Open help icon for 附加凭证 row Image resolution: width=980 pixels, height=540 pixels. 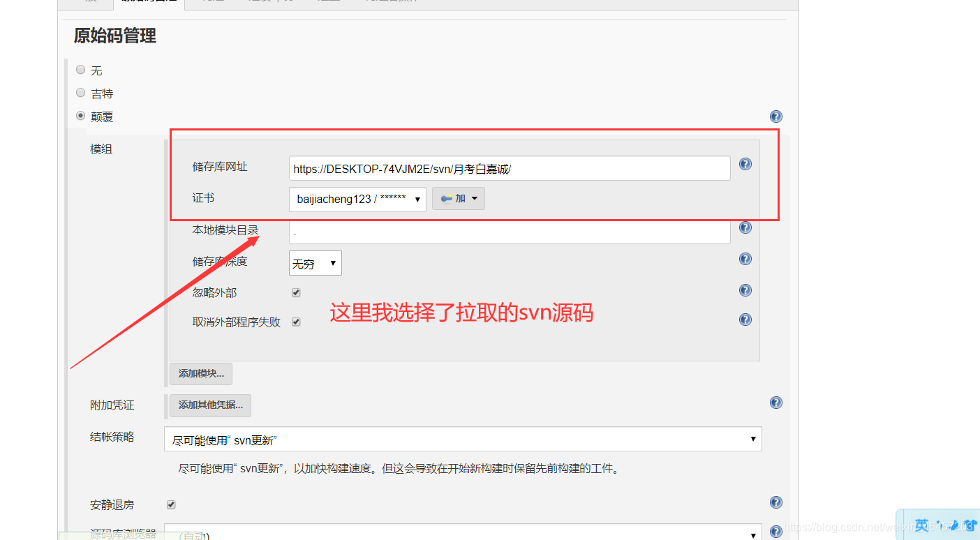click(775, 403)
